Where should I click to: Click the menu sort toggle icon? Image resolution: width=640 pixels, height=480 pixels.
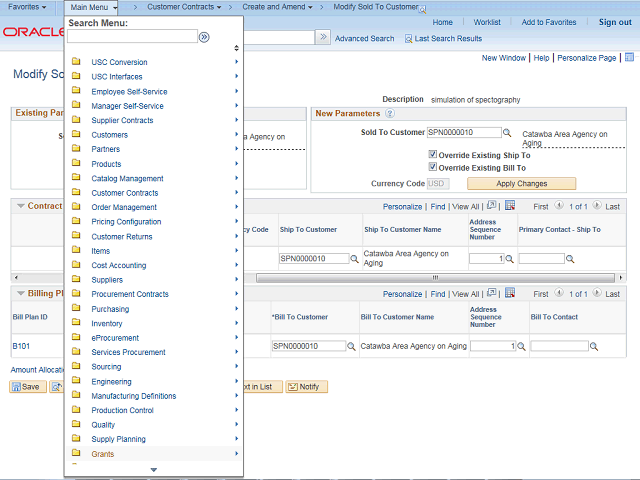point(236,48)
